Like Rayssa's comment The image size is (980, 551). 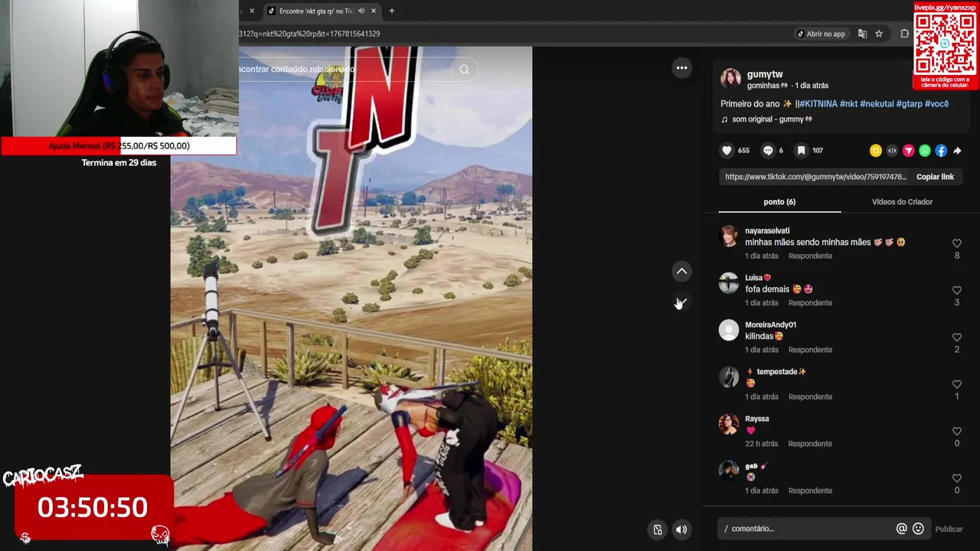956,432
